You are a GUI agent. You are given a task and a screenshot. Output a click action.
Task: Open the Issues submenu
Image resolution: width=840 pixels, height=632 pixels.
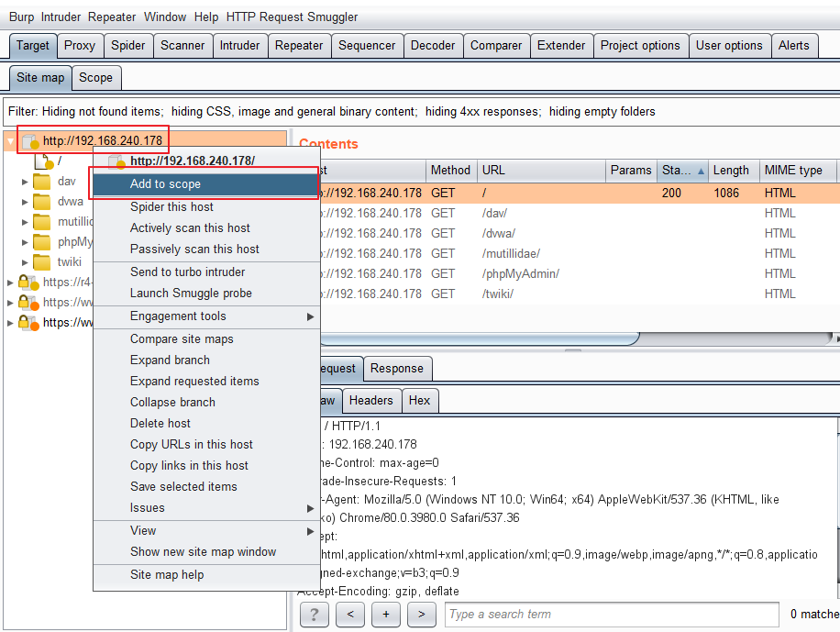[206, 507]
